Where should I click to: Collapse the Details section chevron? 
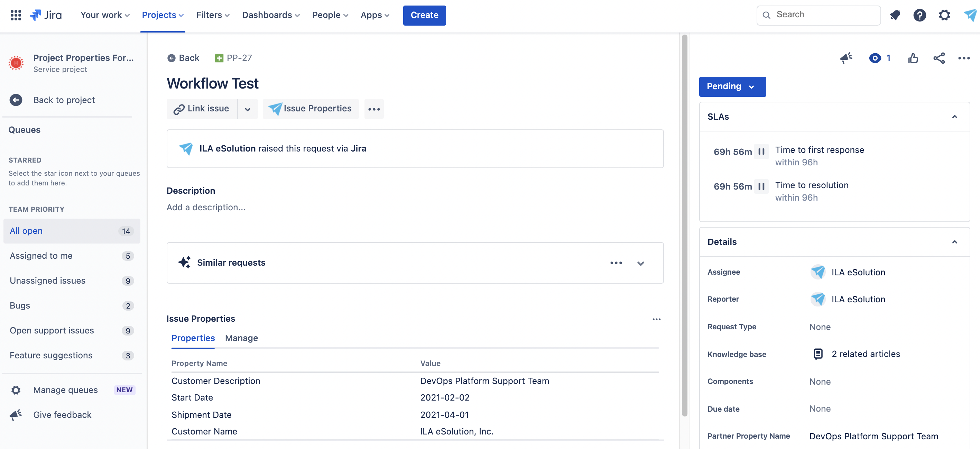954,242
